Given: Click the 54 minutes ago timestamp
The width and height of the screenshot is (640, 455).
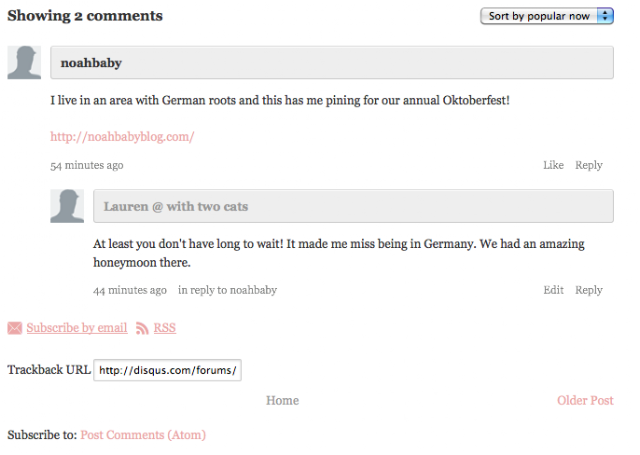Looking at the screenshot, I should (87, 165).
